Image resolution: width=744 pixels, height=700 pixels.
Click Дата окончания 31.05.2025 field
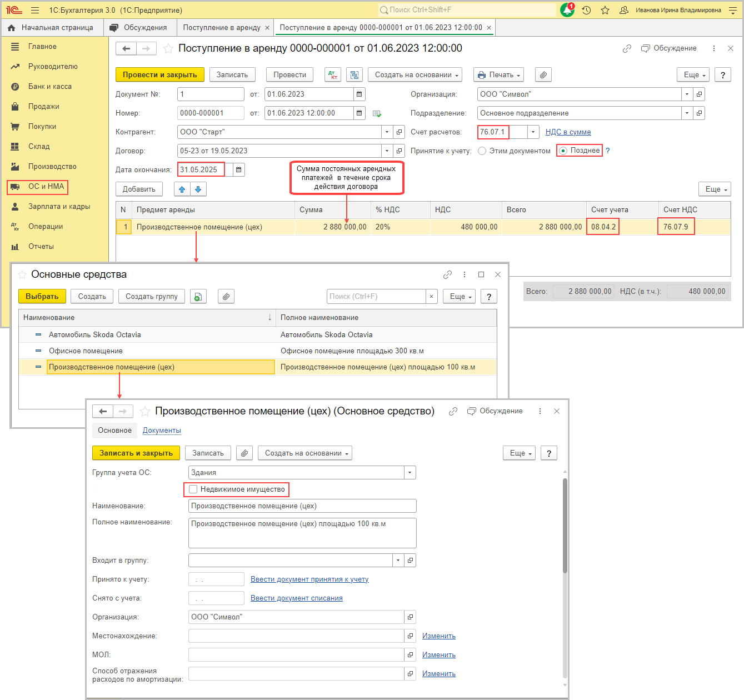(x=201, y=170)
